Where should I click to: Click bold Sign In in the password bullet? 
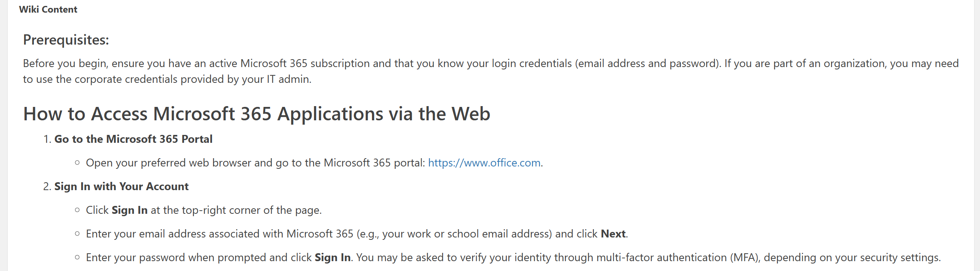click(x=333, y=258)
